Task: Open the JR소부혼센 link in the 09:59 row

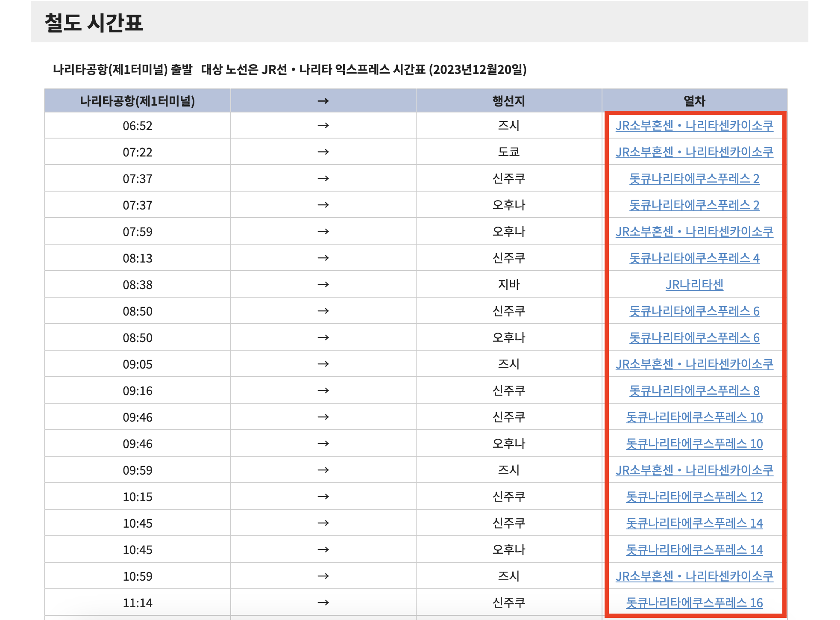Action: (x=694, y=470)
